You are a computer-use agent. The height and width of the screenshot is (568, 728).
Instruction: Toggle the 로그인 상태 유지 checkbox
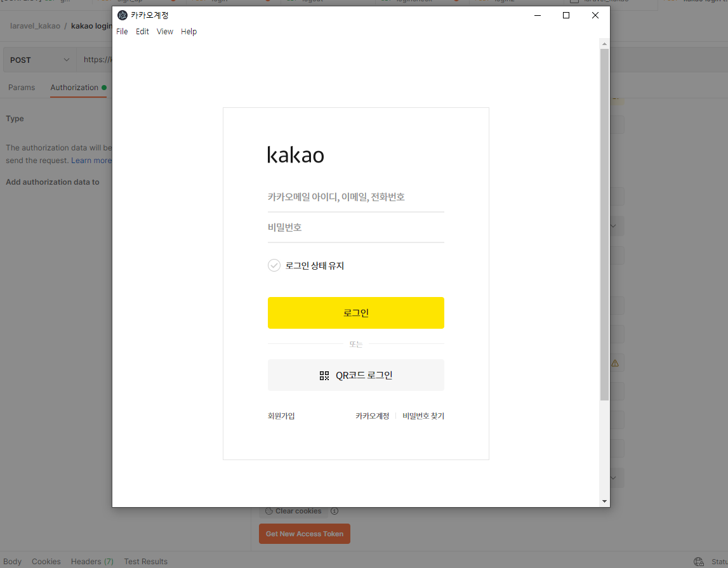coord(274,265)
